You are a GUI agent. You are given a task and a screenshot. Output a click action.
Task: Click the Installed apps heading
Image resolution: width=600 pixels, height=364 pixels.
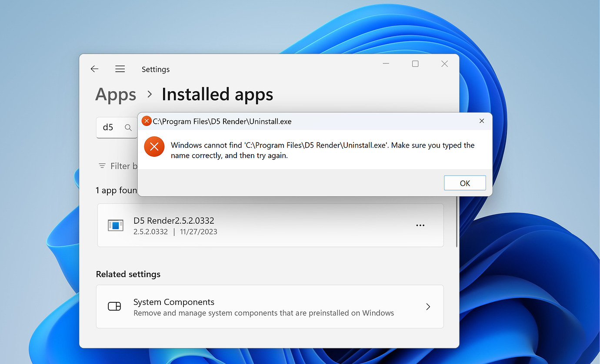point(217,95)
